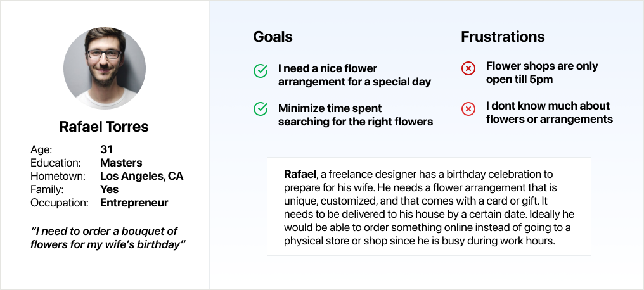Click the Occupation value Entrepreneur
Screen dimensions: 644x290
[134, 203]
